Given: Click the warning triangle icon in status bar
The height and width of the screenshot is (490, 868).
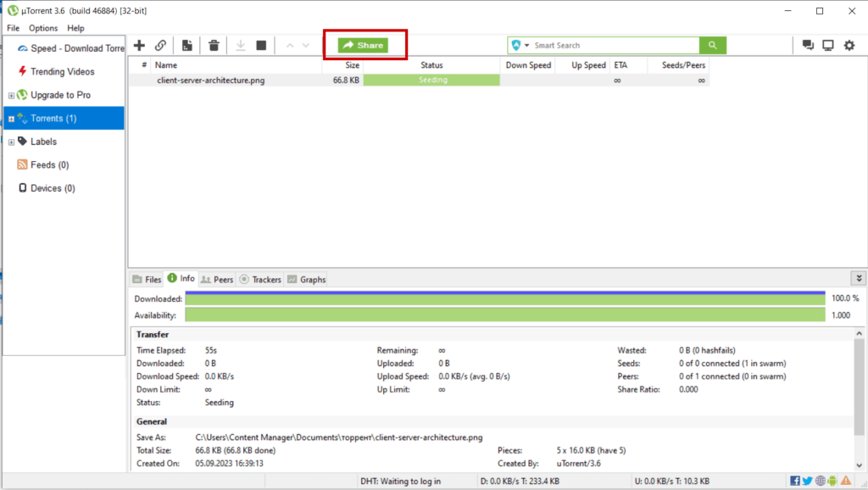Looking at the screenshot, I should click(x=845, y=481).
